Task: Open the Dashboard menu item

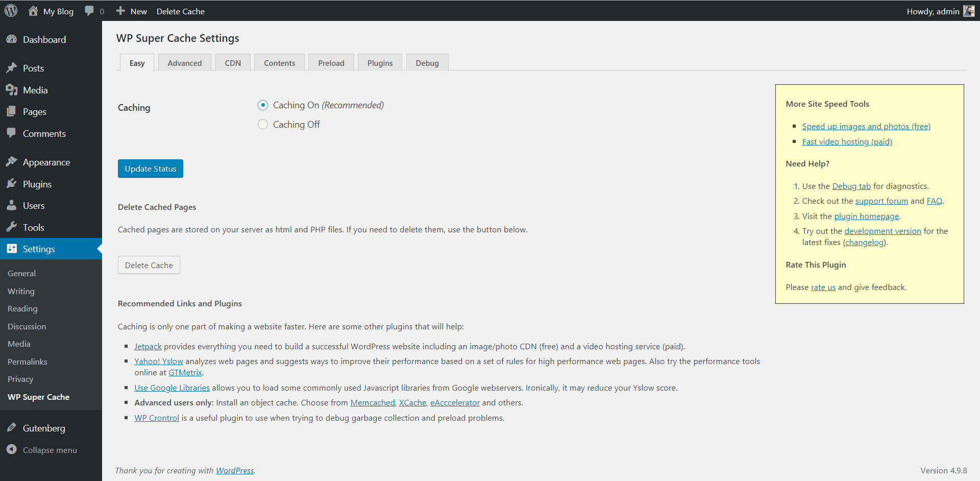Action: click(51, 39)
